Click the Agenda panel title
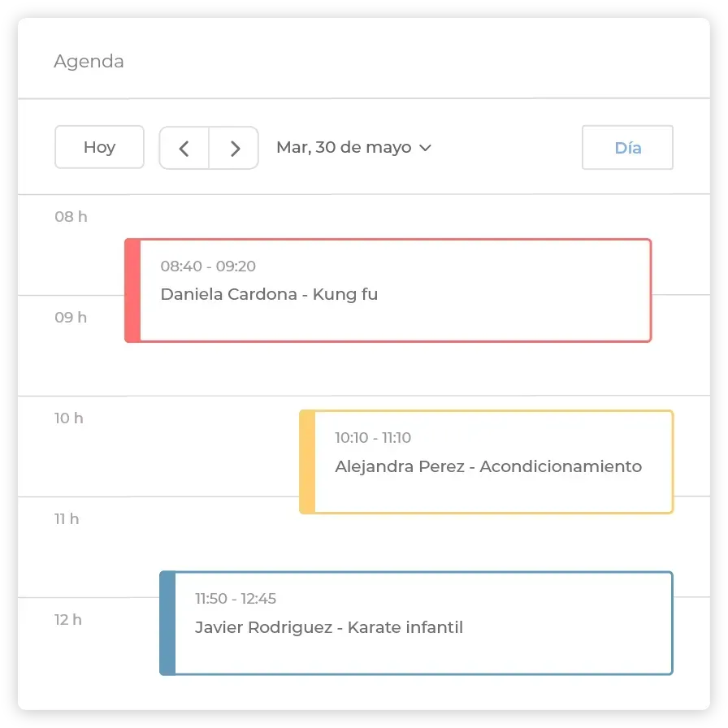The height and width of the screenshot is (728, 728). (89, 61)
